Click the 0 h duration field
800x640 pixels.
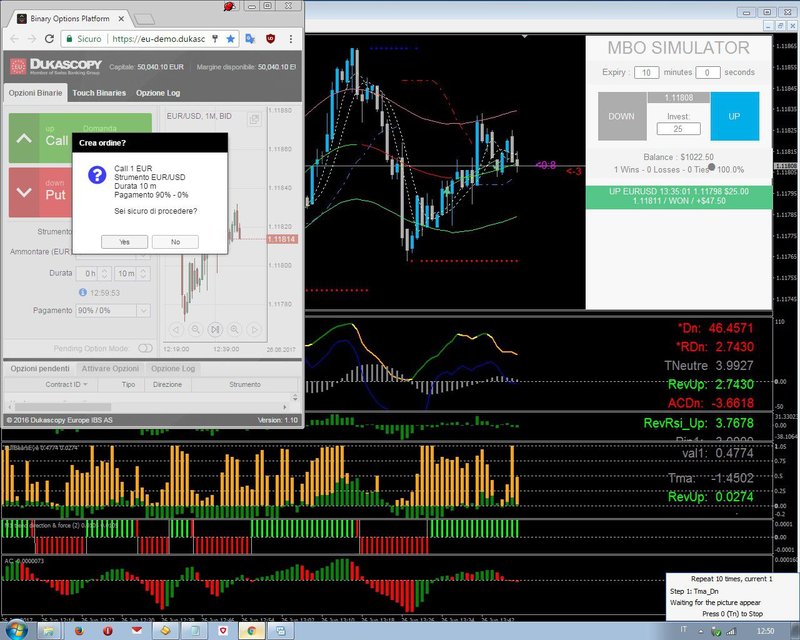coord(89,274)
